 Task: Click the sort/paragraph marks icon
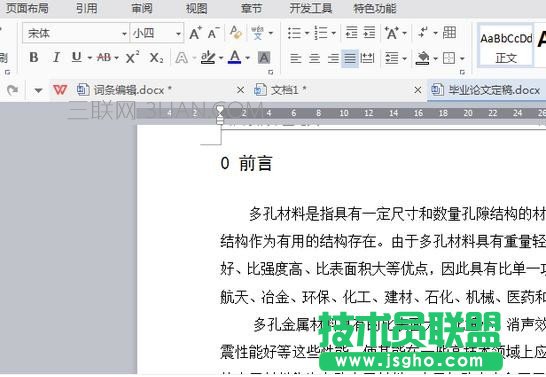point(422,32)
